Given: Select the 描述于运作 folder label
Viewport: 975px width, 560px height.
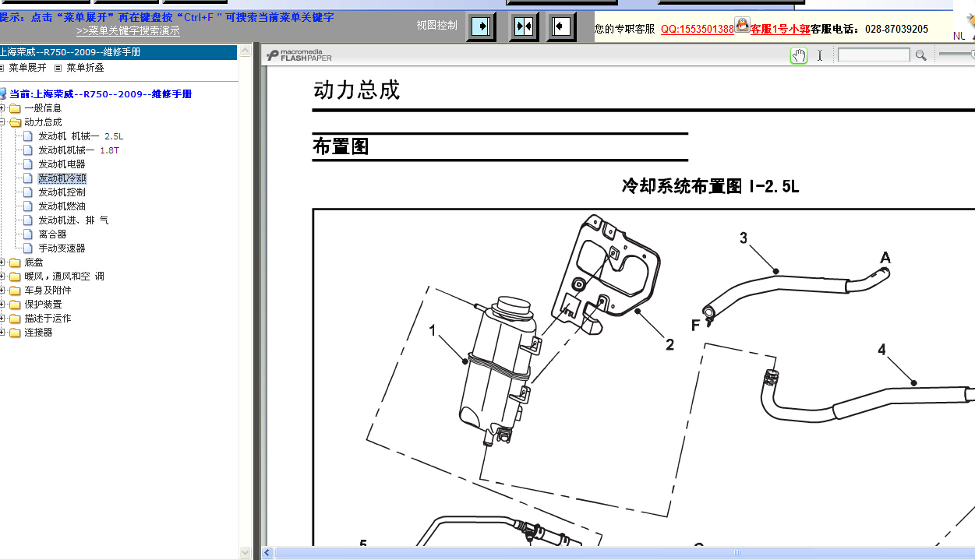Looking at the screenshot, I should click(48, 319).
